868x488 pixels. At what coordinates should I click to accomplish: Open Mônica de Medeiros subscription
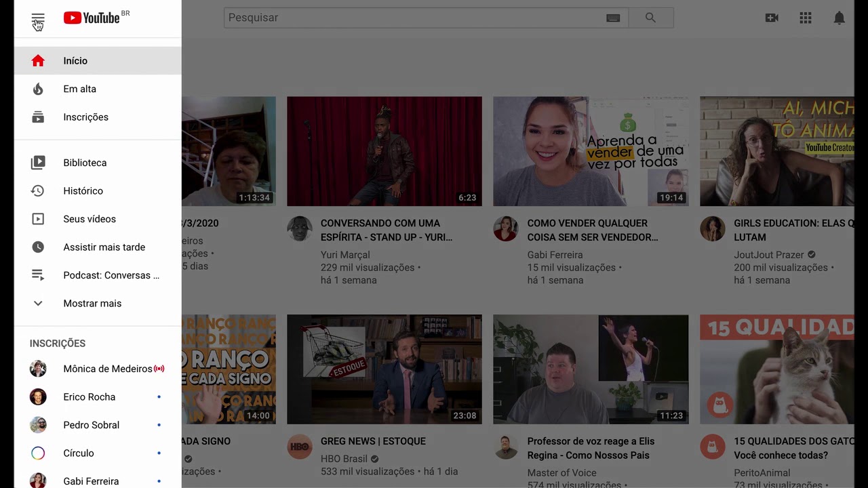pos(98,369)
